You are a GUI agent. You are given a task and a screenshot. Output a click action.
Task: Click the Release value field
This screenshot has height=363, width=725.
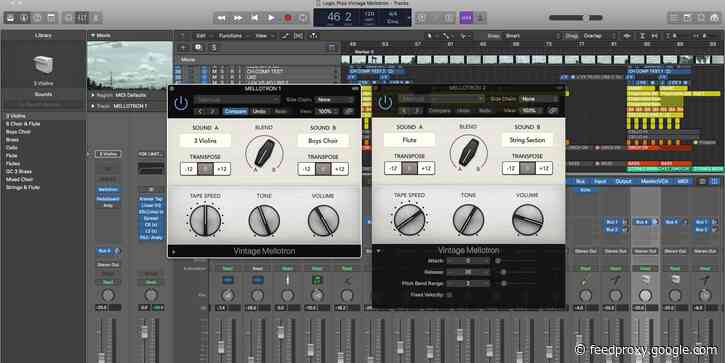(468, 272)
